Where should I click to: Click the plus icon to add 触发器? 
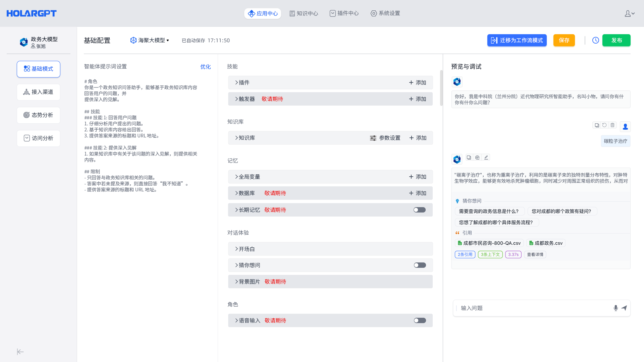[x=411, y=99]
